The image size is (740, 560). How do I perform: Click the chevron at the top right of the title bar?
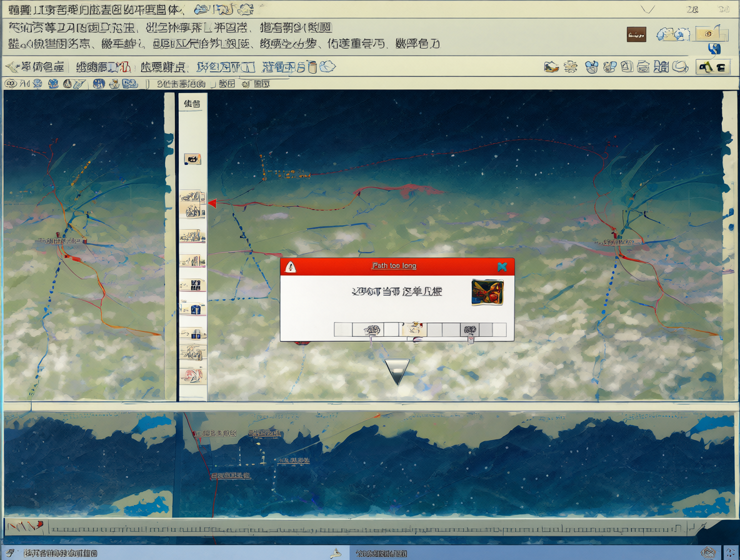click(x=647, y=9)
